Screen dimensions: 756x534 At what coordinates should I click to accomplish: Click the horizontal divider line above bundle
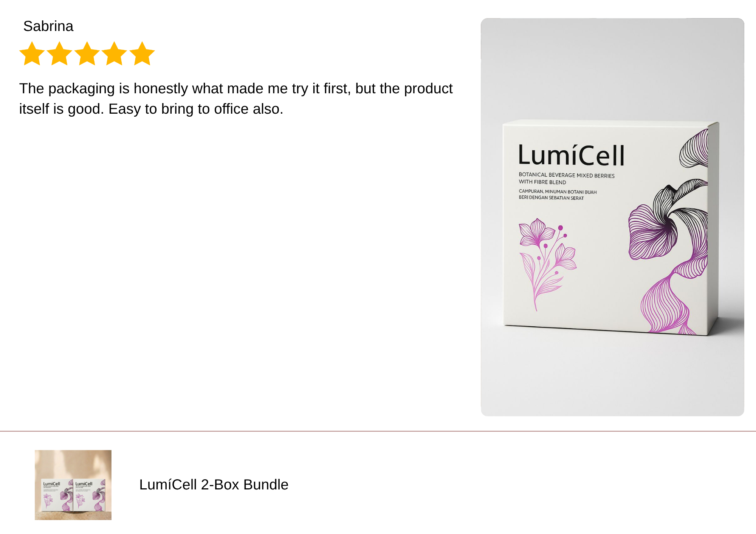tap(378, 431)
